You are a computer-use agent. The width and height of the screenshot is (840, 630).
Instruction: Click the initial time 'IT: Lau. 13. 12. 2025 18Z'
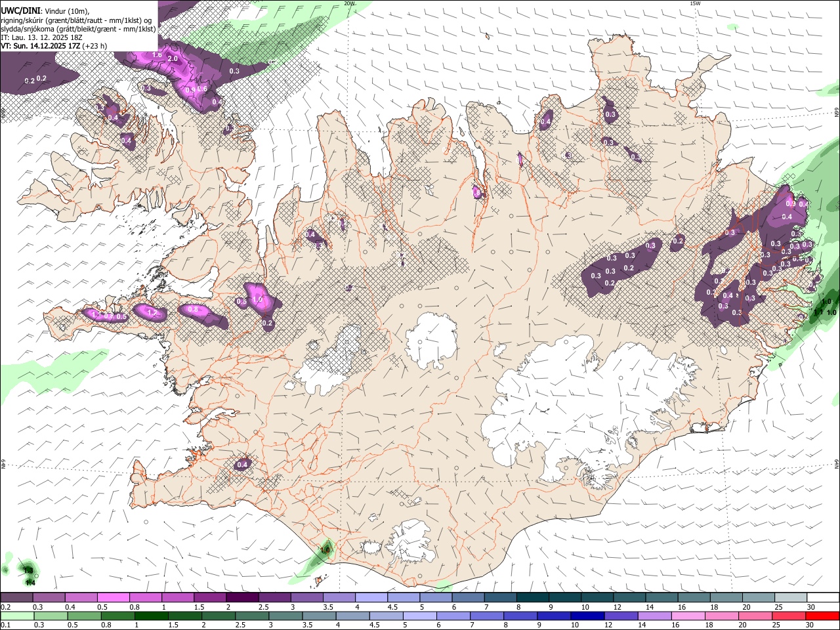pyautogui.click(x=41, y=37)
